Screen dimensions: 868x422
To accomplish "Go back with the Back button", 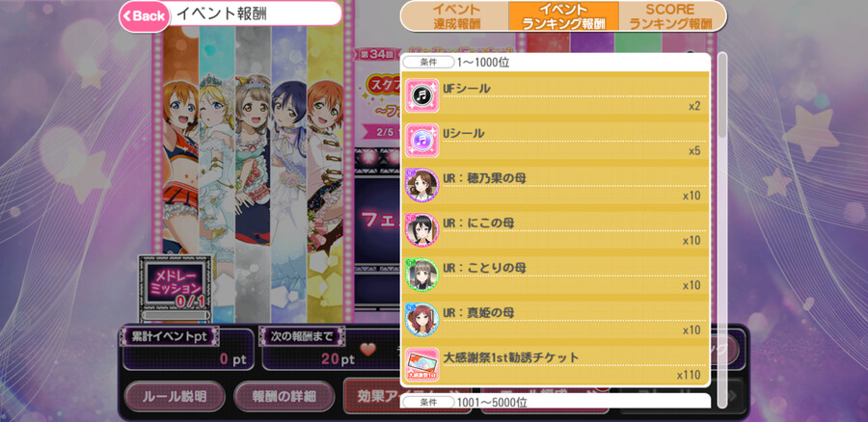I will pyautogui.click(x=144, y=16).
